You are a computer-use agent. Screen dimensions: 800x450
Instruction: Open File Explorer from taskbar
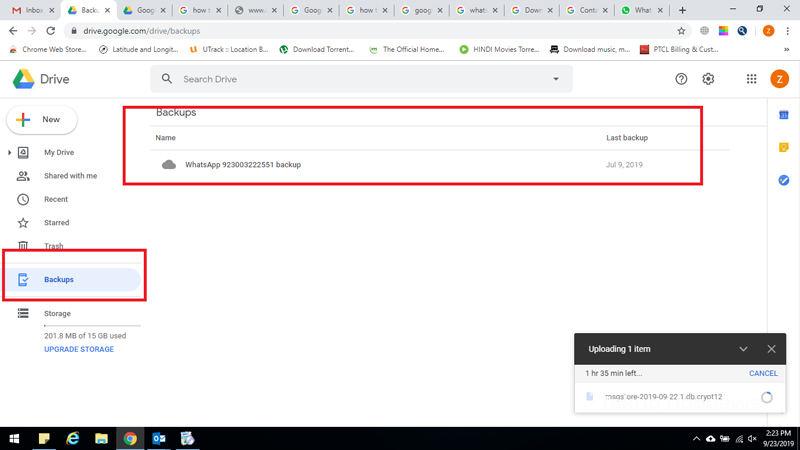point(102,439)
